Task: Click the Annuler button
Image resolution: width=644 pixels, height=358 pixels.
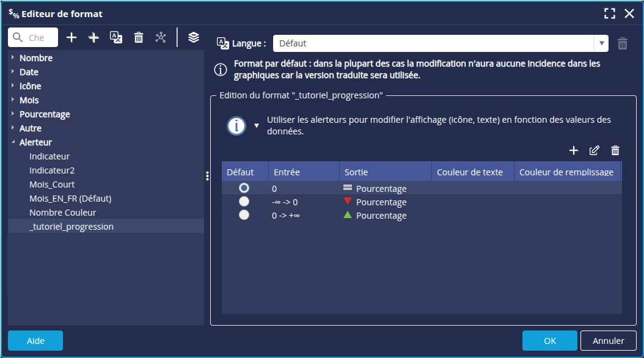Action: point(609,341)
